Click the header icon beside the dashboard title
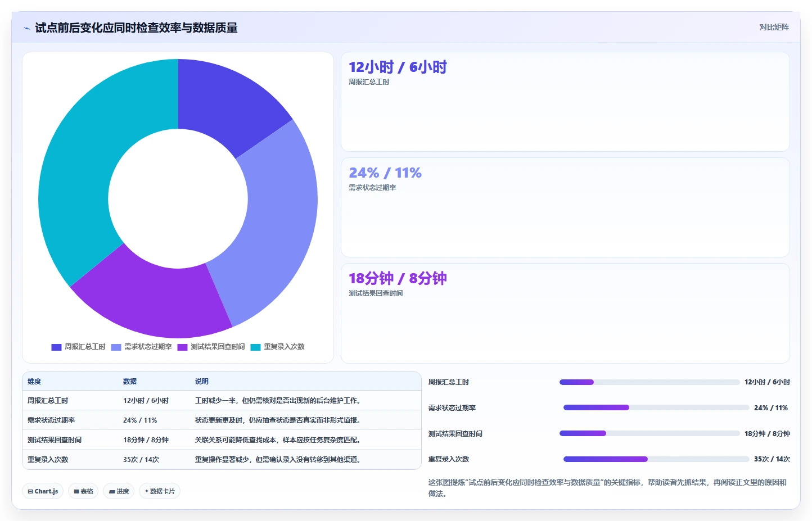The height and width of the screenshot is (521, 812). 26,28
